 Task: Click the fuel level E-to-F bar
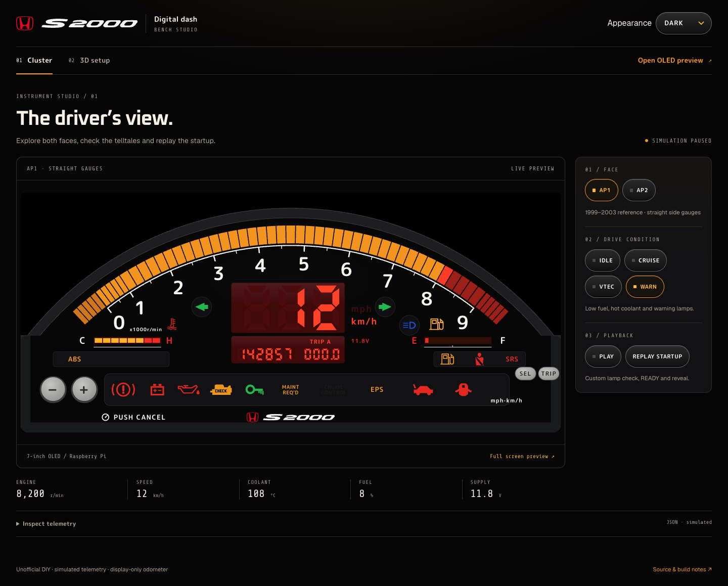pyautogui.click(x=458, y=341)
